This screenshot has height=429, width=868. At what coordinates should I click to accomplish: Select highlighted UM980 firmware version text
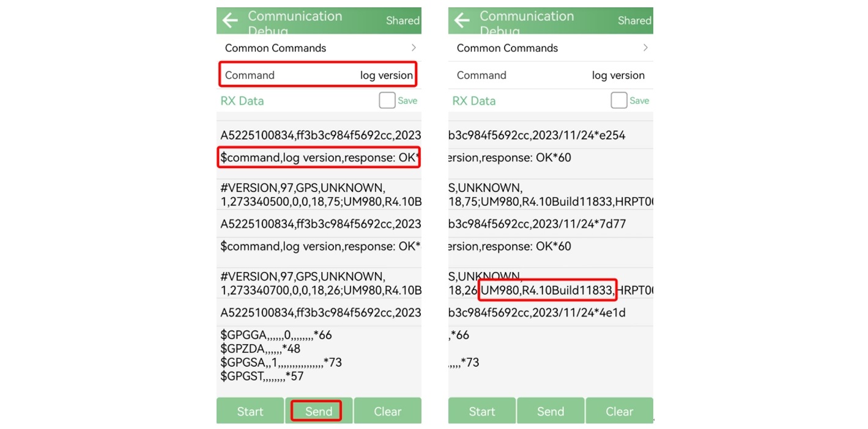pyautogui.click(x=547, y=290)
